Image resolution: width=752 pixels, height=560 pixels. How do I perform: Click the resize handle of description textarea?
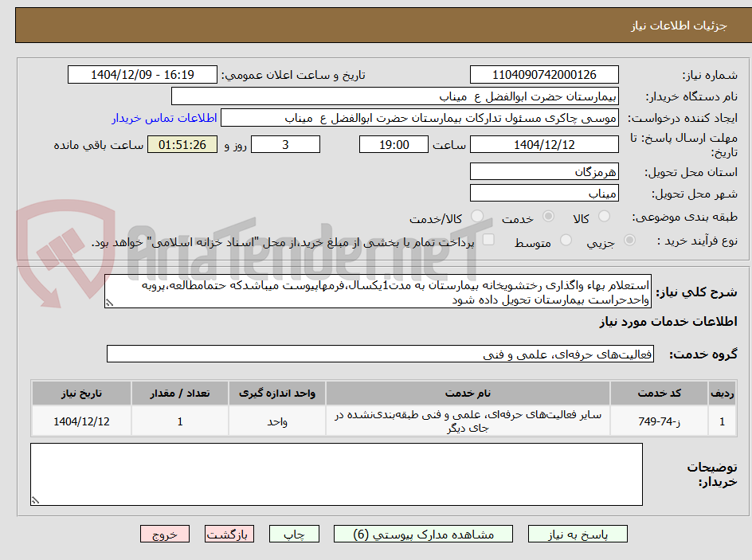coord(109,303)
